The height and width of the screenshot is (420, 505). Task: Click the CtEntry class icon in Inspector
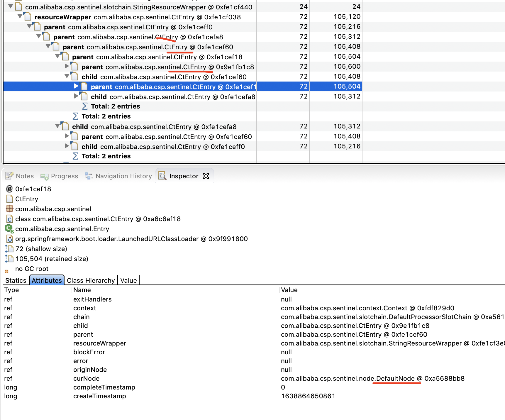9,199
